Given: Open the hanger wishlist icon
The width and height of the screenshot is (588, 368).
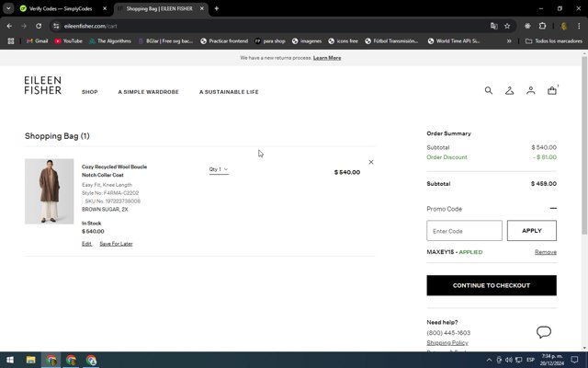Looking at the screenshot, I should point(509,90).
